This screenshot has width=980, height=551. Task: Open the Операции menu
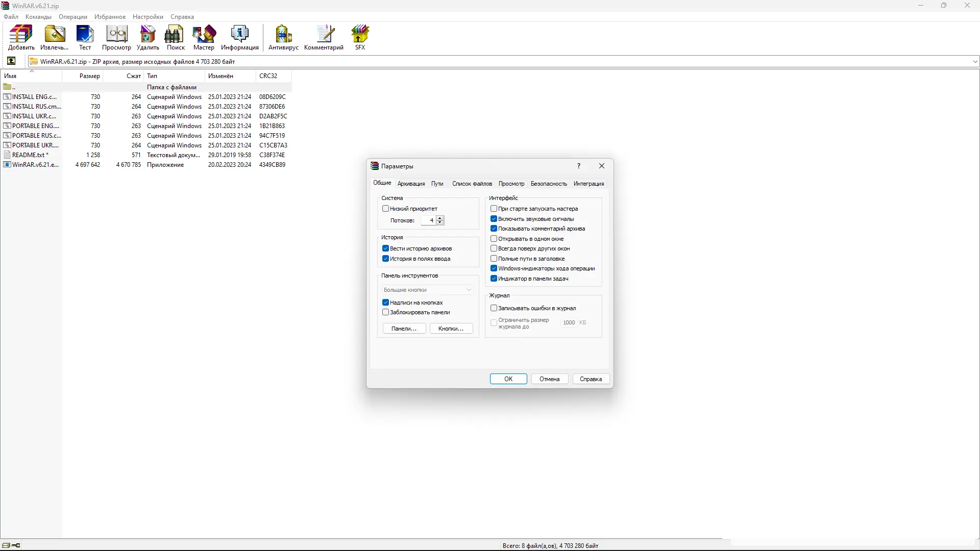point(73,17)
